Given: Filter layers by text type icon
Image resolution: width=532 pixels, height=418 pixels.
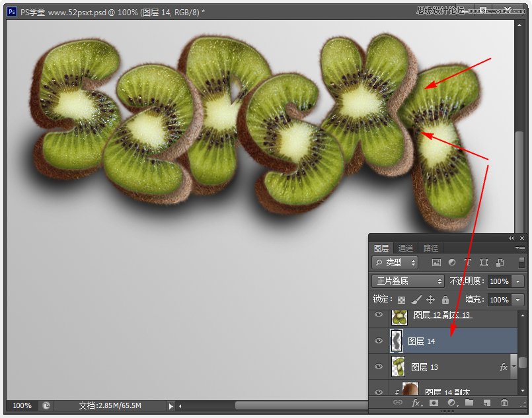Looking at the screenshot, I should (x=468, y=262).
